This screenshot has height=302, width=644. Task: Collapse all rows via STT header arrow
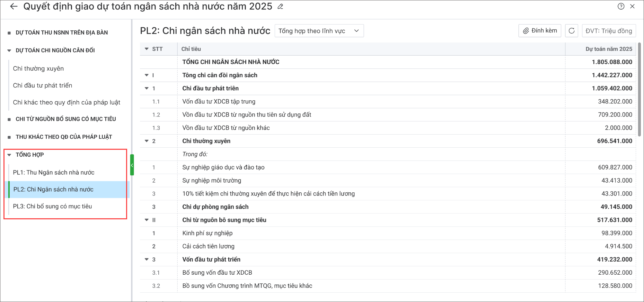pyautogui.click(x=147, y=49)
